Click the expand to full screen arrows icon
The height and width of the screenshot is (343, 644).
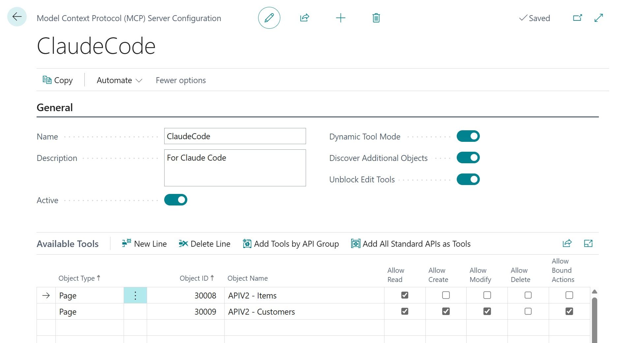click(598, 18)
